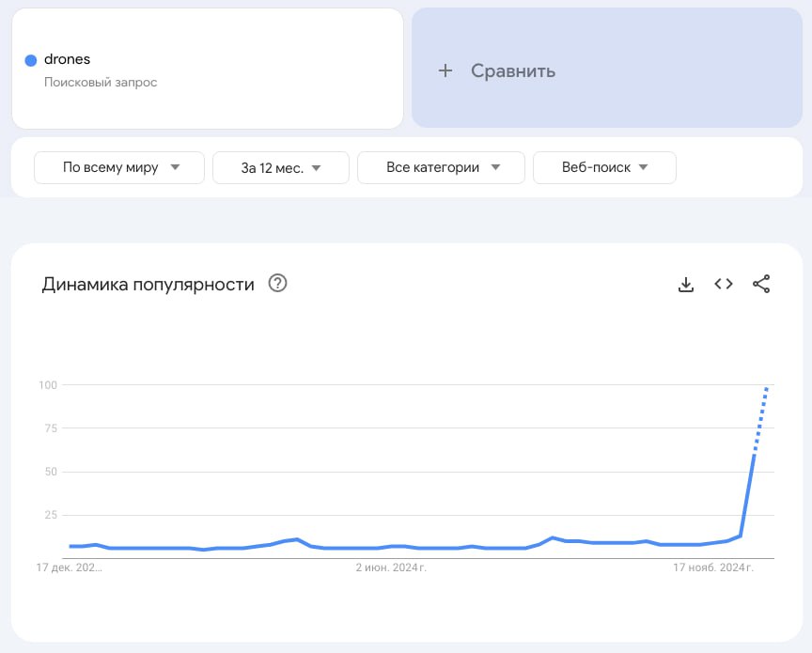Share the Динамика популярности chart
Image resolution: width=812 pixels, height=653 pixels.
(761, 284)
